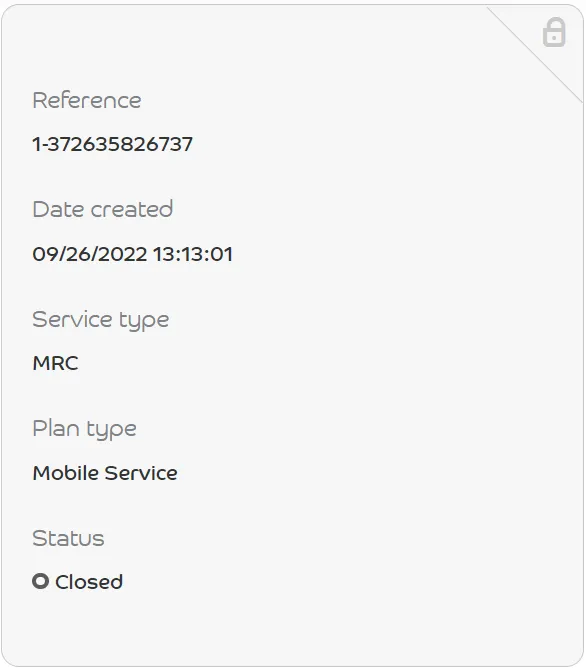The image size is (586, 669).
Task: Click the word Service in Mobile Service
Action: click(141, 473)
